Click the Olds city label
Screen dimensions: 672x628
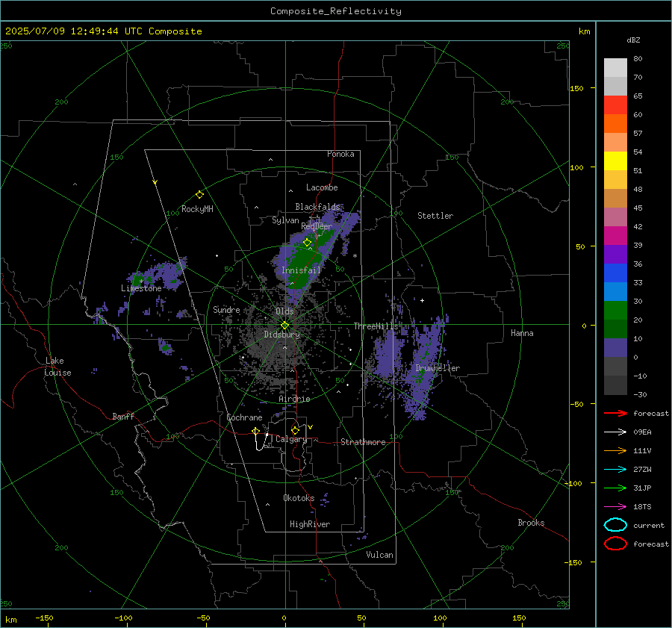[x=284, y=311]
